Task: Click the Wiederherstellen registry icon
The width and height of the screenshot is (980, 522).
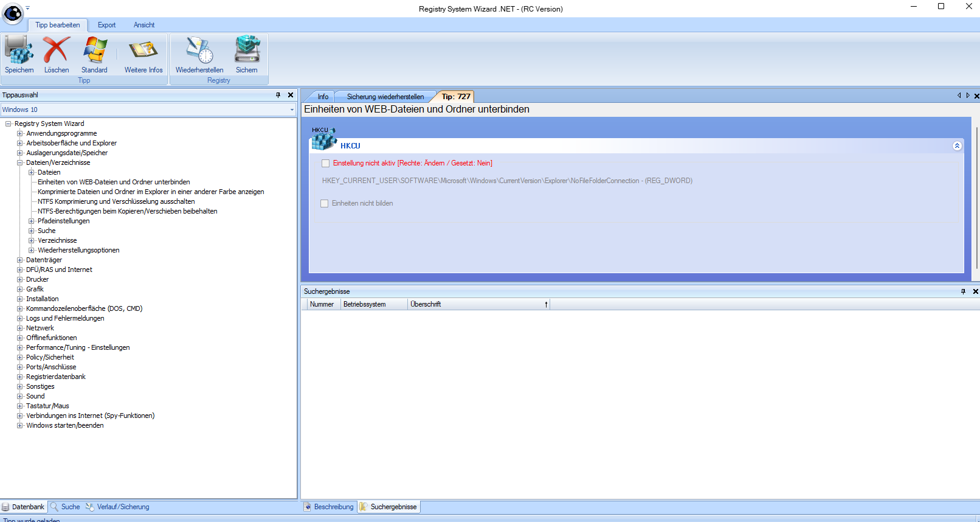Action: [199, 49]
